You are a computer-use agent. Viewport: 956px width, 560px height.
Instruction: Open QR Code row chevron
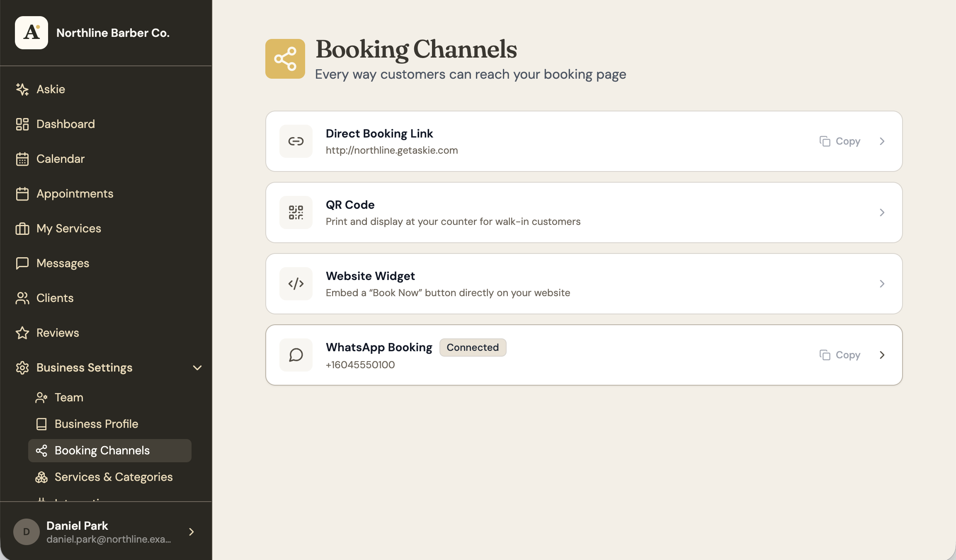[882, 212]
